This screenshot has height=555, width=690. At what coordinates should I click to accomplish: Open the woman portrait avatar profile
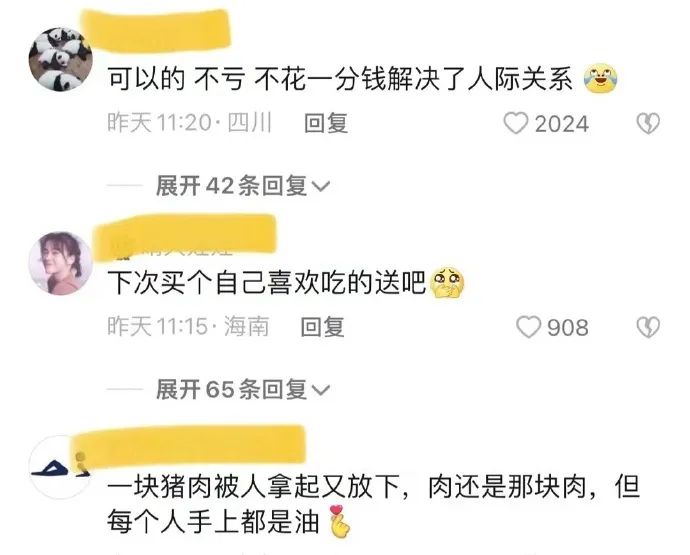61,263
